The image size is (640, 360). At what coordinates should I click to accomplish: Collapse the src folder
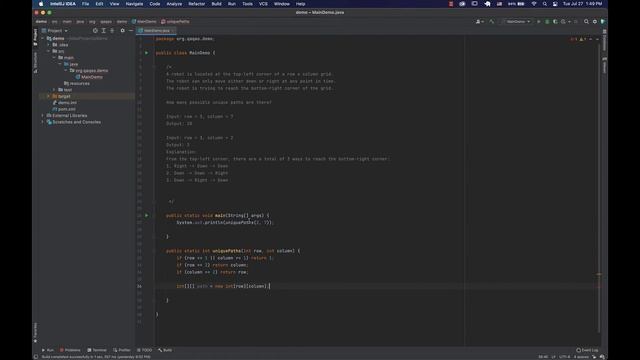(49, 51)
